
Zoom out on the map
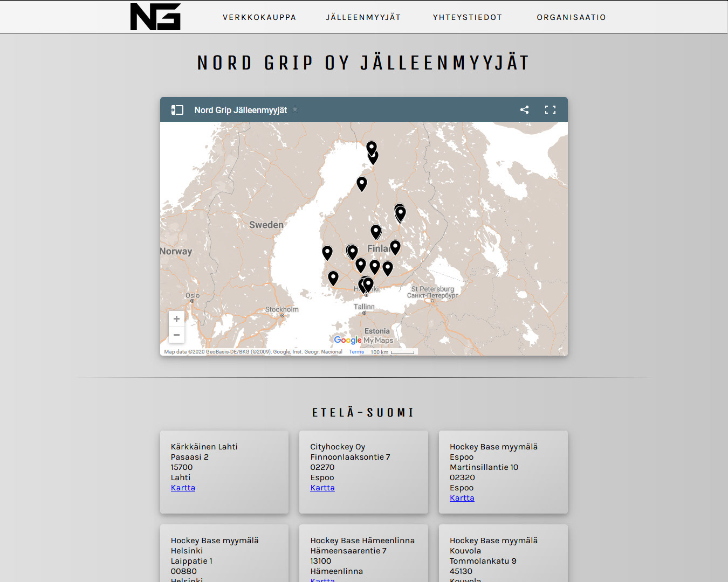pyautogui.click(x=176, y=335)
